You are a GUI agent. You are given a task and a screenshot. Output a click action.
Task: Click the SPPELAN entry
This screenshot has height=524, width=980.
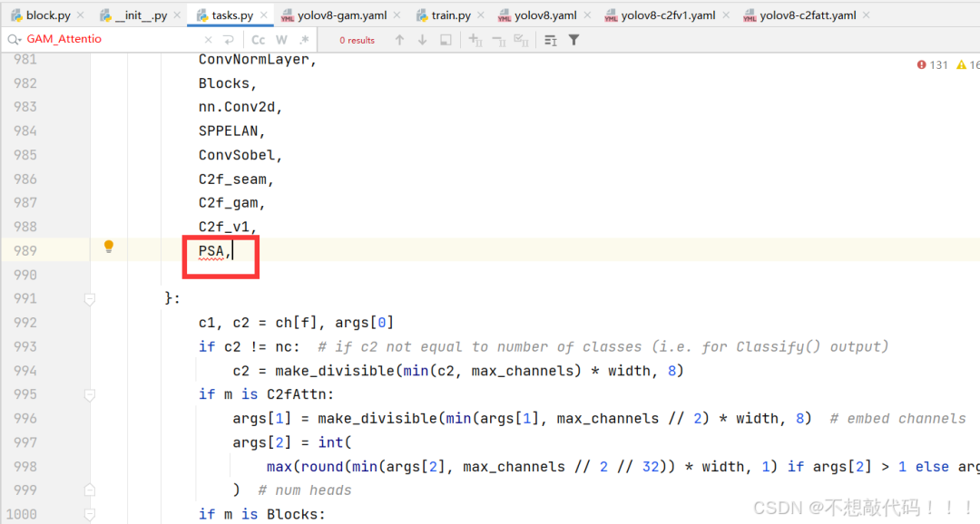coord(228,131)
